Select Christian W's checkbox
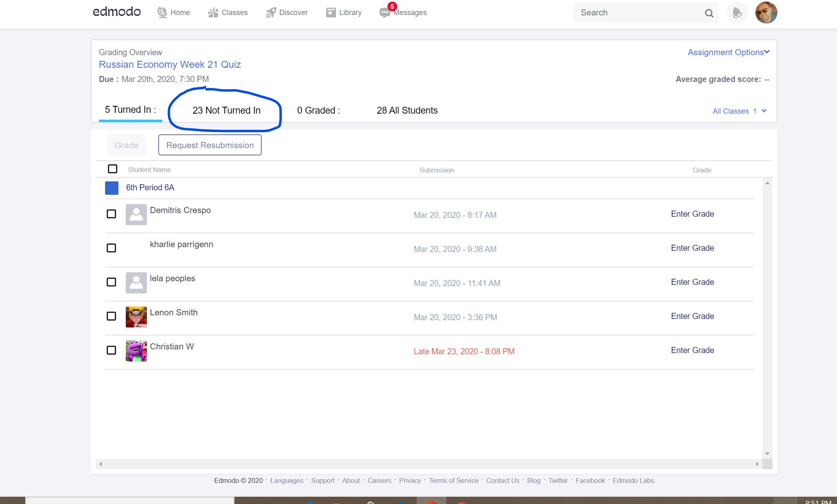 pos(111,350)
